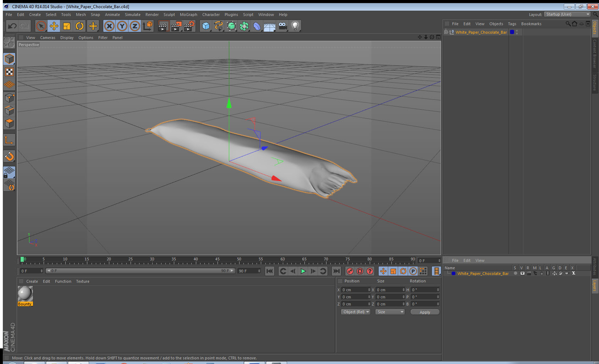This screenshot has width=599, height=364.
Task: Click the Undo arrow icon
Action: point(12,26)
